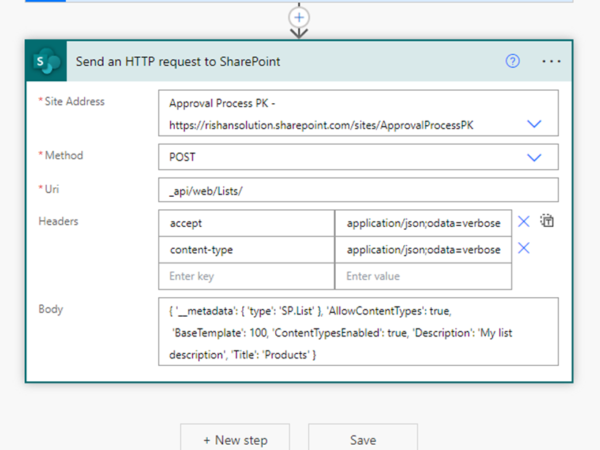Screen dimensions: 600x450
Task: Click the accept header value field
Action: click(x=422, y=223)
